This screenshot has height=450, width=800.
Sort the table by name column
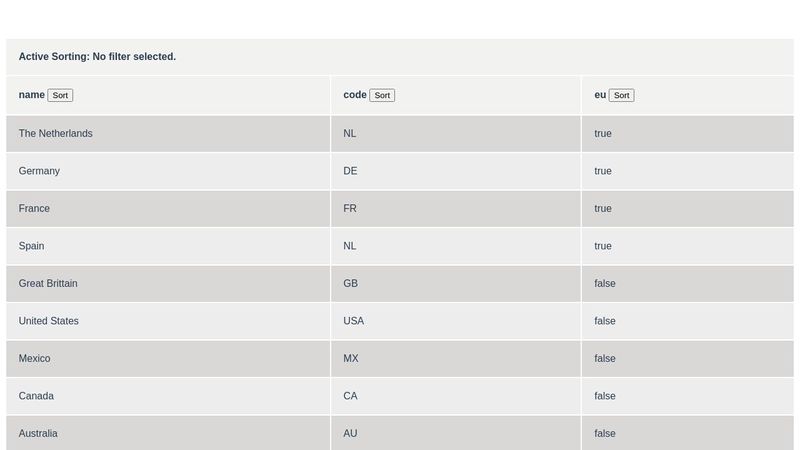click(x=60, y=96)
